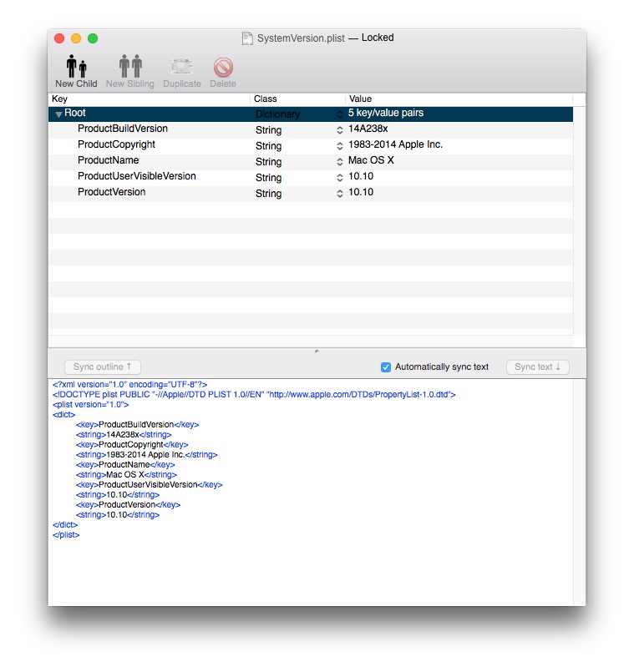Image resolution: width=634 pixels, height=672 pixels.
Task: Toggle the Automatically sync text checkbox
Action: click(386, 366)
